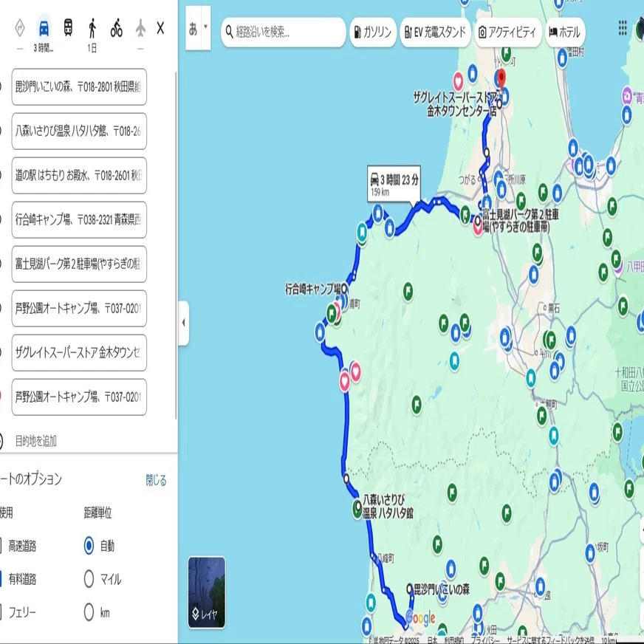644x644 pixels.
Task: Edit the 道の駅 はちもり お殿水 waypoint
Action: pyautogui.click(x=79, y=175)
